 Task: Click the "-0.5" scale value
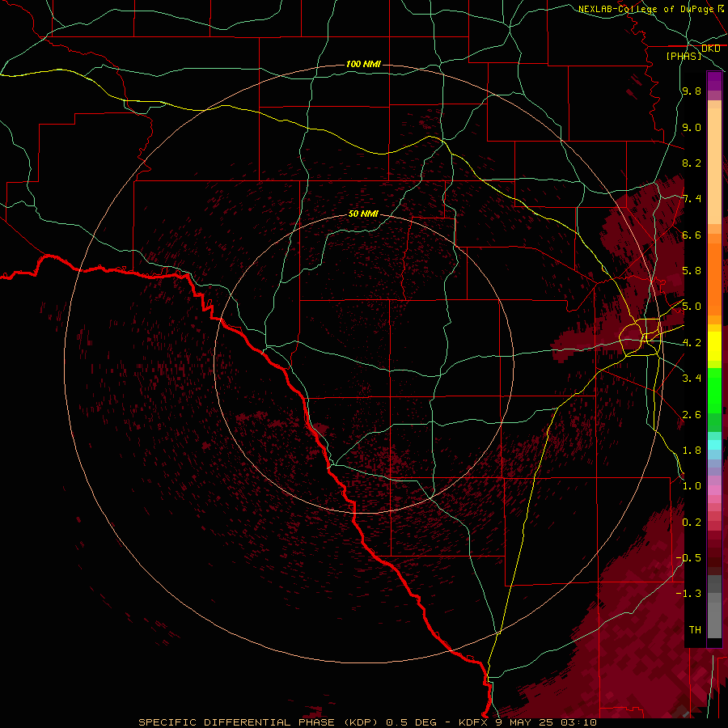688,558
